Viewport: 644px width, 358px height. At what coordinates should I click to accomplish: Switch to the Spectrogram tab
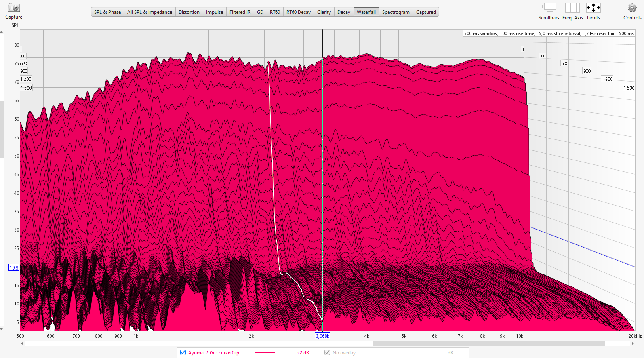[396, 12]
